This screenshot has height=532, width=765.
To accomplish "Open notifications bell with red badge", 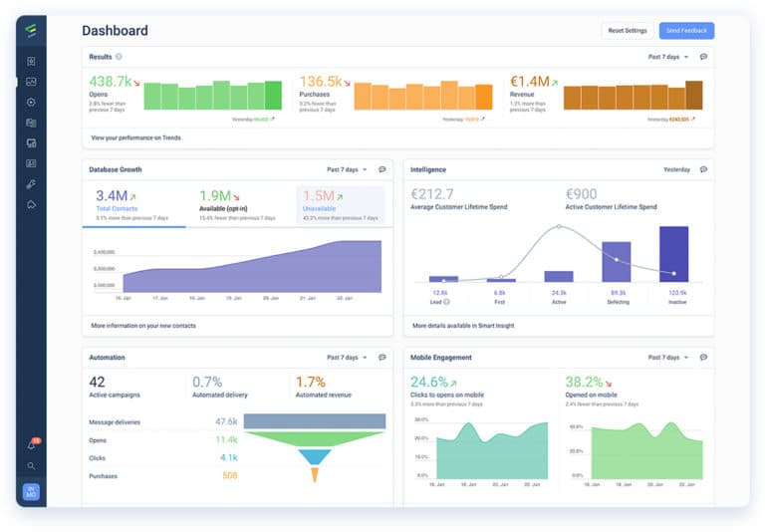I will click(31, 445).
